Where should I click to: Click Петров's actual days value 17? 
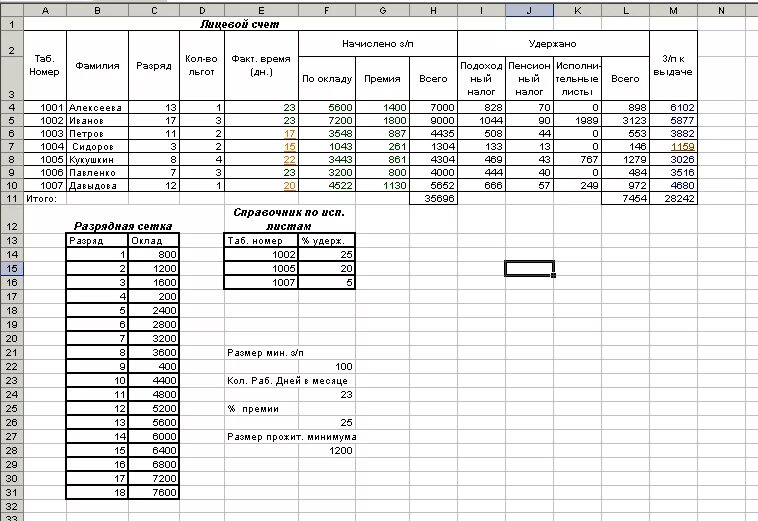point(262,133)
